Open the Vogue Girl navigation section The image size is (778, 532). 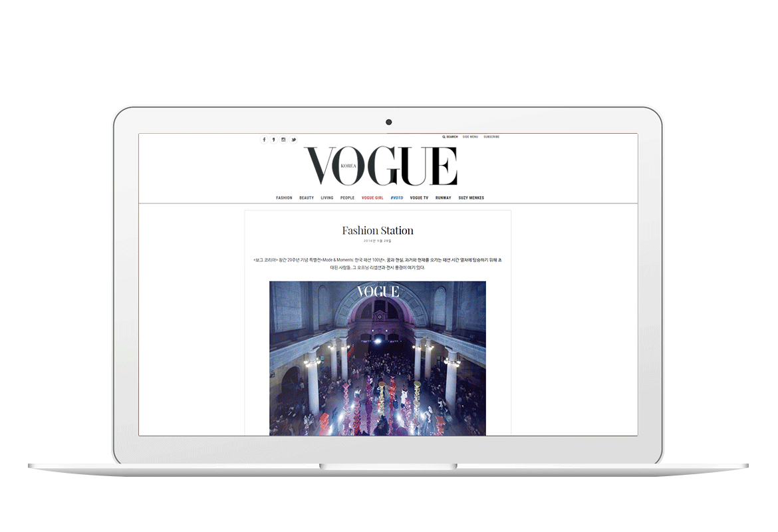372,198
